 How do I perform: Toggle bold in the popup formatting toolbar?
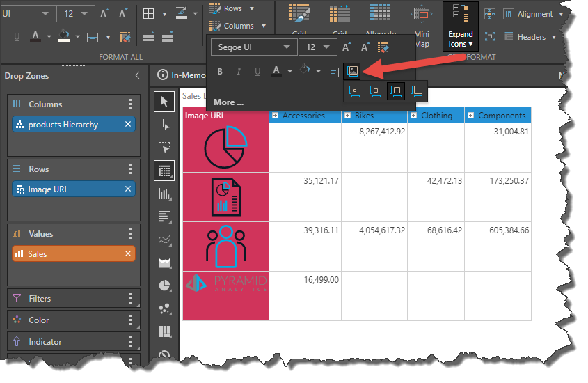[221, 71]
